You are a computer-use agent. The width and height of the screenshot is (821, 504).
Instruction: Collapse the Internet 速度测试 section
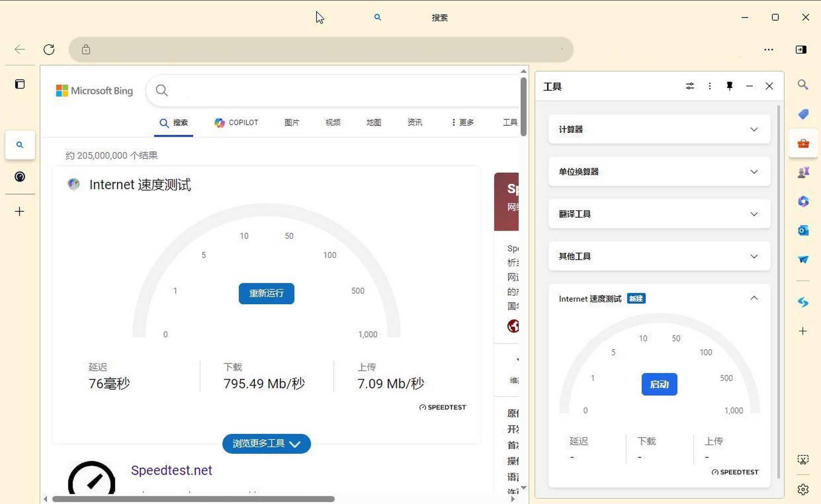tap(754, 298)
